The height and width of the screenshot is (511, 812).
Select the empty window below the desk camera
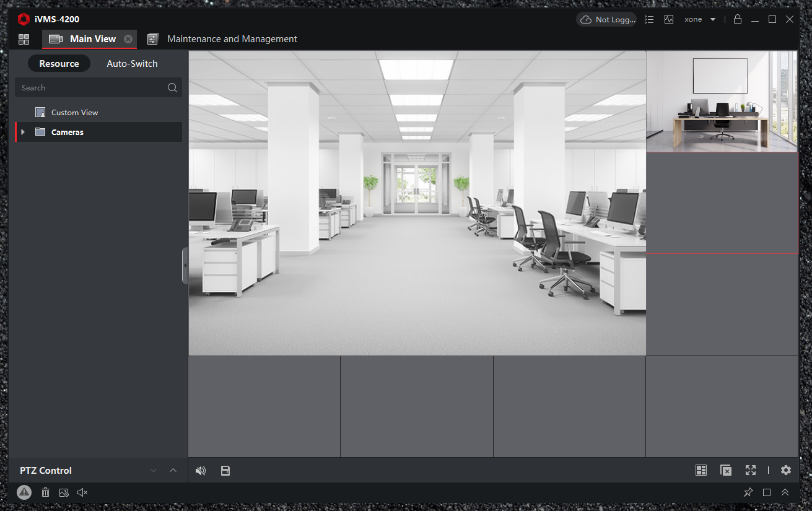coord(722,203)
